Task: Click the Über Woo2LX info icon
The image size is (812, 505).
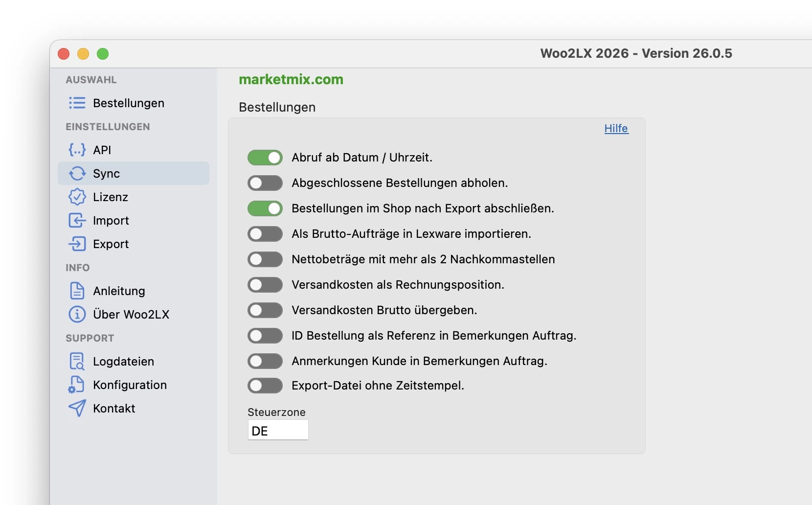Action: (77, 314)
